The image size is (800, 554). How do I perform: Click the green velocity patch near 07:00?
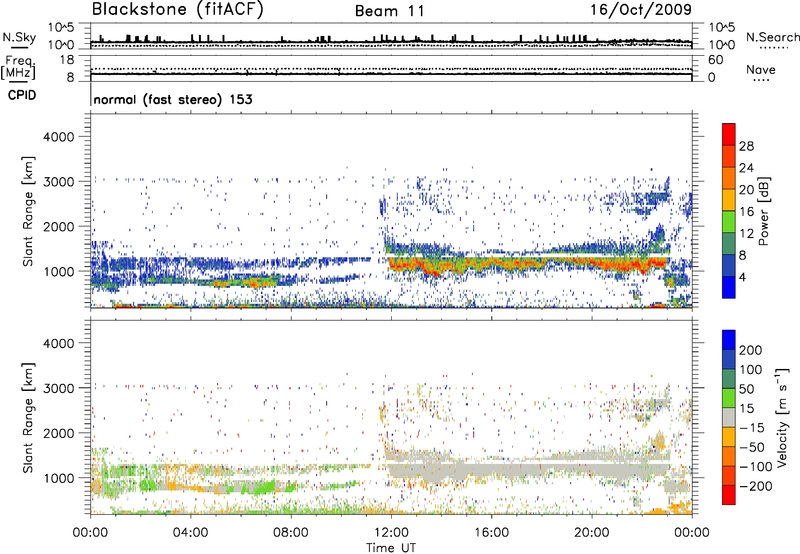click(x=263, y=486)
